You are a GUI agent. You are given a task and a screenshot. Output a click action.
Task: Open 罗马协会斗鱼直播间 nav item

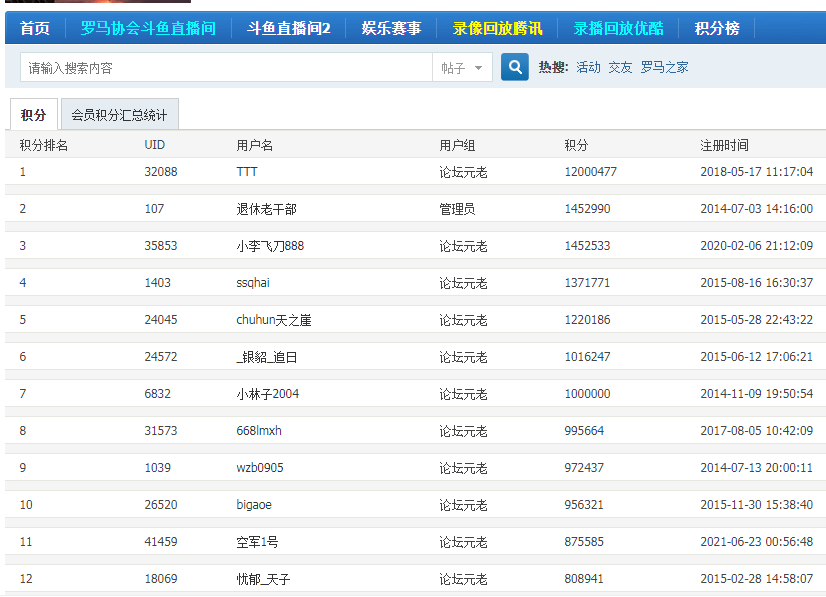[x=148, y=28]
